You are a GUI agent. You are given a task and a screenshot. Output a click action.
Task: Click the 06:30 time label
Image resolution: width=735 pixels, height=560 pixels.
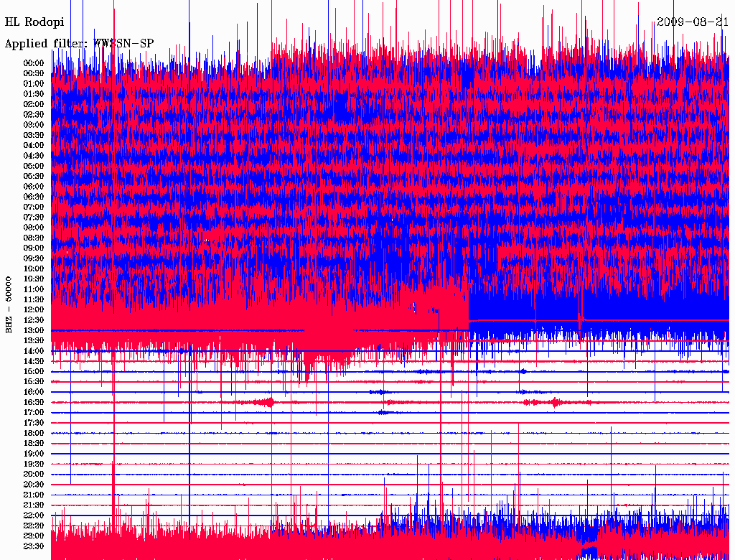(x=34, y=197)
